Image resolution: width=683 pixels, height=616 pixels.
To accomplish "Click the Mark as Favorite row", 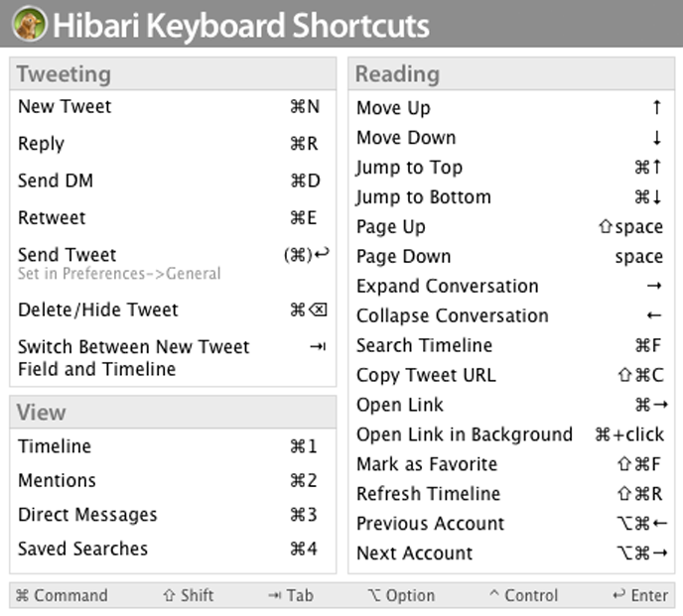I will 427,464.
